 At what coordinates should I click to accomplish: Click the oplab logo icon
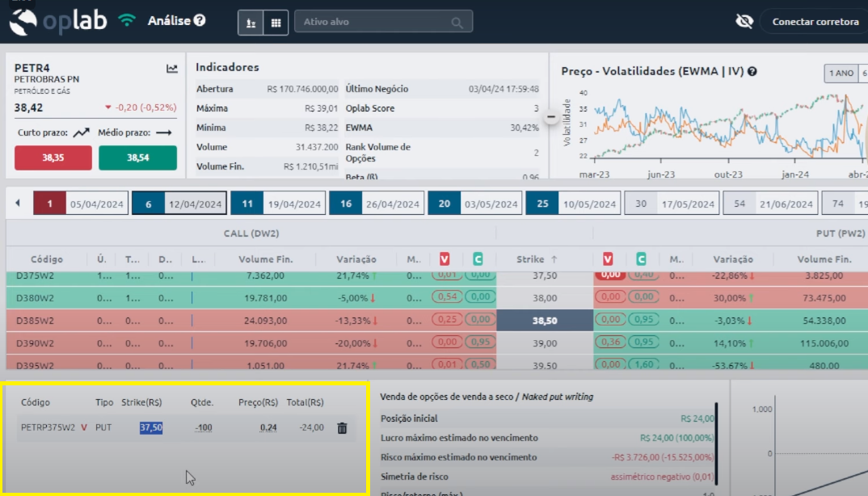23,22
